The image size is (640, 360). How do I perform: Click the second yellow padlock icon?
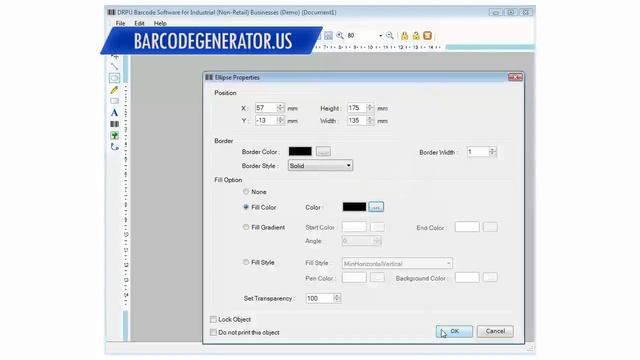416,36
